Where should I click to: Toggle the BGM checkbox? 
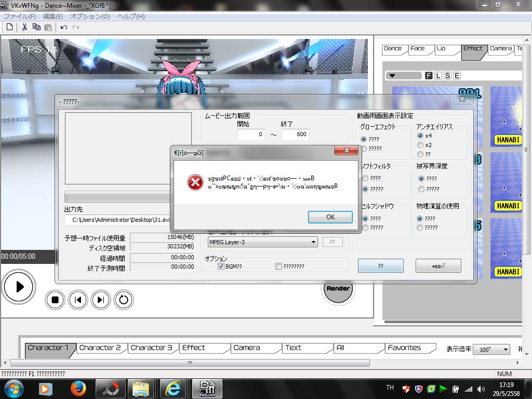click(221, 267)
